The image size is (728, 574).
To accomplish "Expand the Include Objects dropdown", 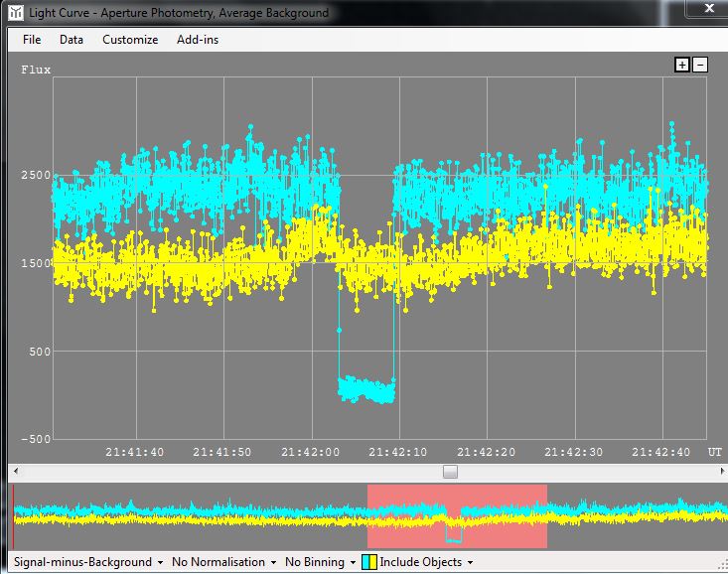I will point(424,562).
